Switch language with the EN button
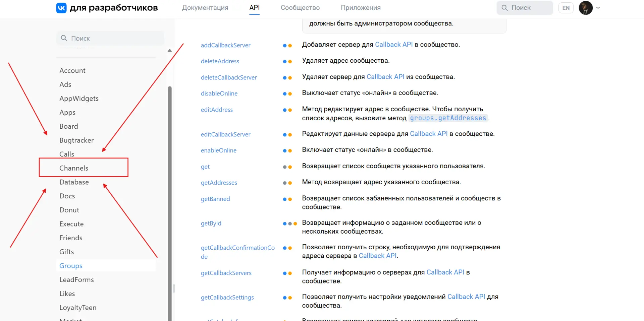 tap(566, 8)
